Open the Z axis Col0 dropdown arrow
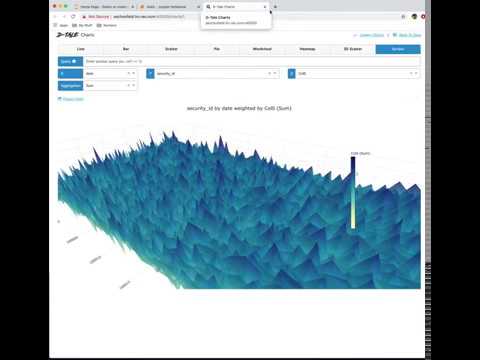Viewport: 480px width, 360px height. (x=416, y=73)
